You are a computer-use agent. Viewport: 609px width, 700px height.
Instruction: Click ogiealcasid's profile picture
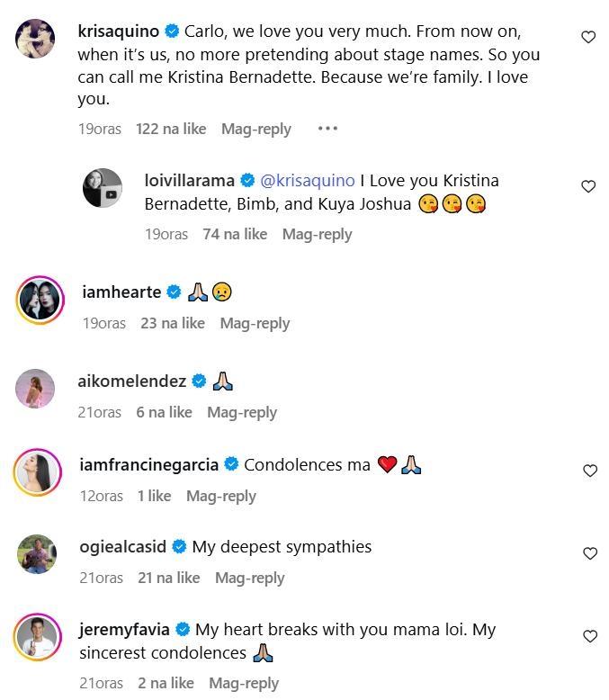[37, 554]
